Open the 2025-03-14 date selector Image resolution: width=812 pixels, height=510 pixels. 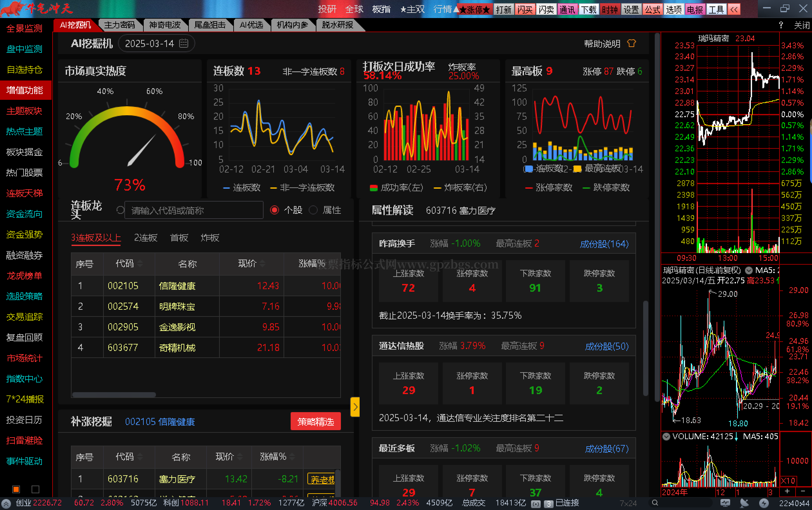click(156, 43)
